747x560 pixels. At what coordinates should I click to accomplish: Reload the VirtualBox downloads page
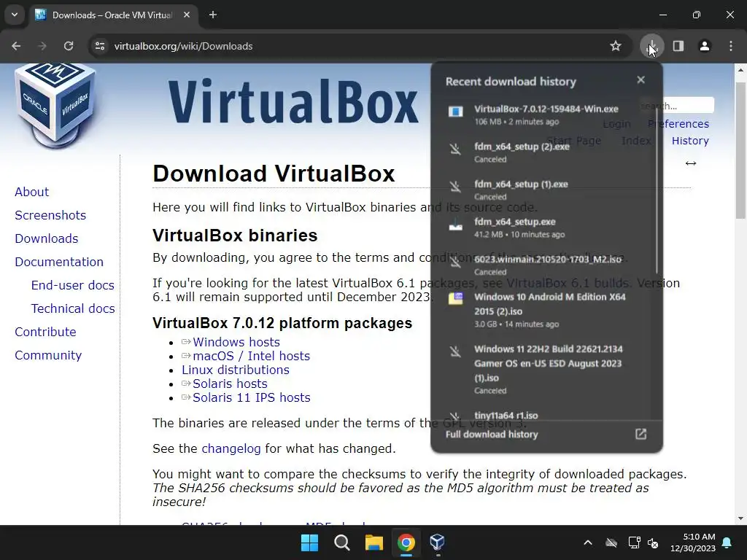[x=69, y=46]
